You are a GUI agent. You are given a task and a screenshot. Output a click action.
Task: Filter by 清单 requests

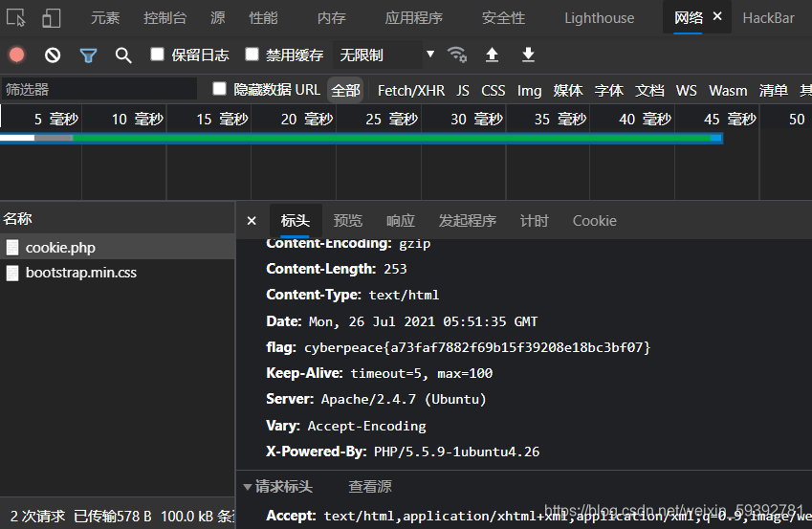tap(773, 91)
